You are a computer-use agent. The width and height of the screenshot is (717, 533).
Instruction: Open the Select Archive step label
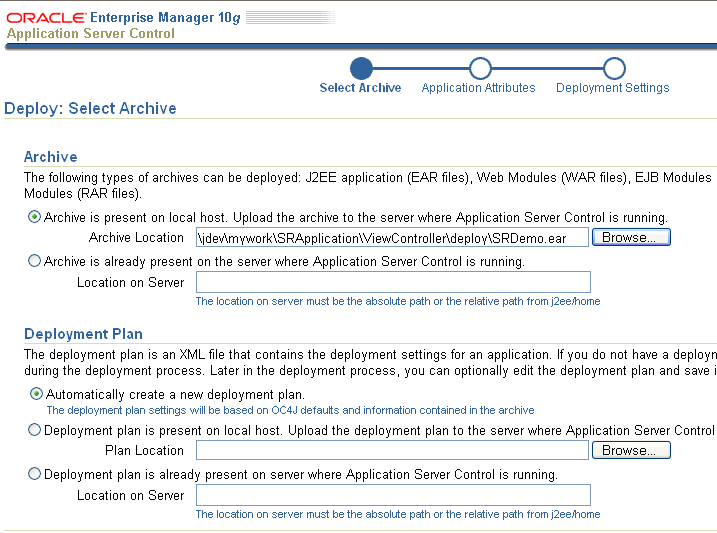pyautogui.click(x=360, y=88)
